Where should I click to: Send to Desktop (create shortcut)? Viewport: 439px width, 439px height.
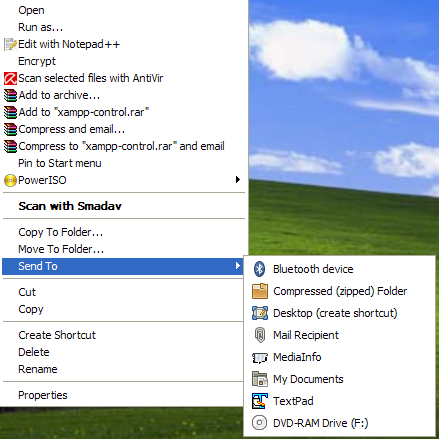pyautogui.click(x=340, y=313)
